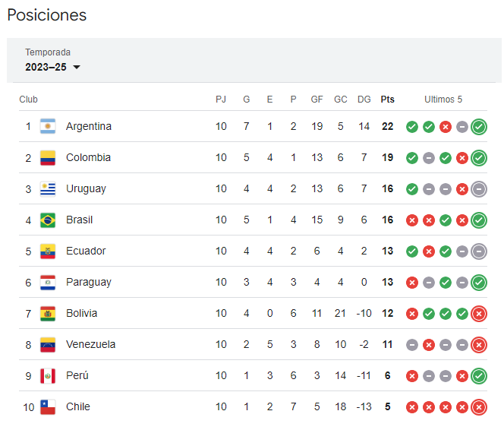Click the Brasil flag icon
504x430 pixels.
48,220
